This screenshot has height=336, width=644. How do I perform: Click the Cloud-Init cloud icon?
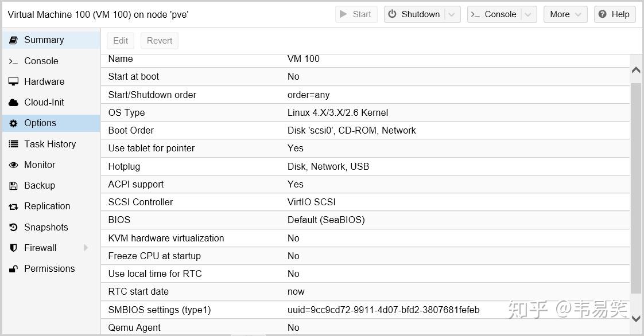point(13,103)
